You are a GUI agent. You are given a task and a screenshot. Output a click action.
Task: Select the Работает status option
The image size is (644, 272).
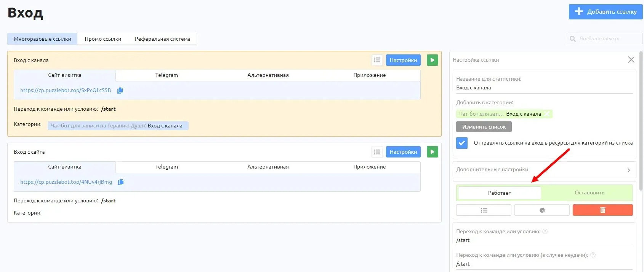(x=499, y=193)
